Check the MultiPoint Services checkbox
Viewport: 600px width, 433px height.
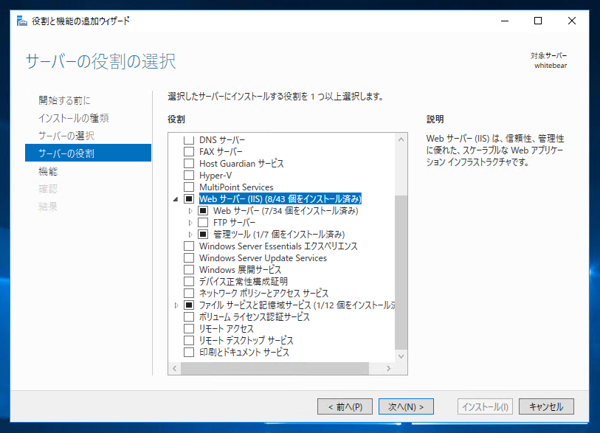(x=189, y=187)
